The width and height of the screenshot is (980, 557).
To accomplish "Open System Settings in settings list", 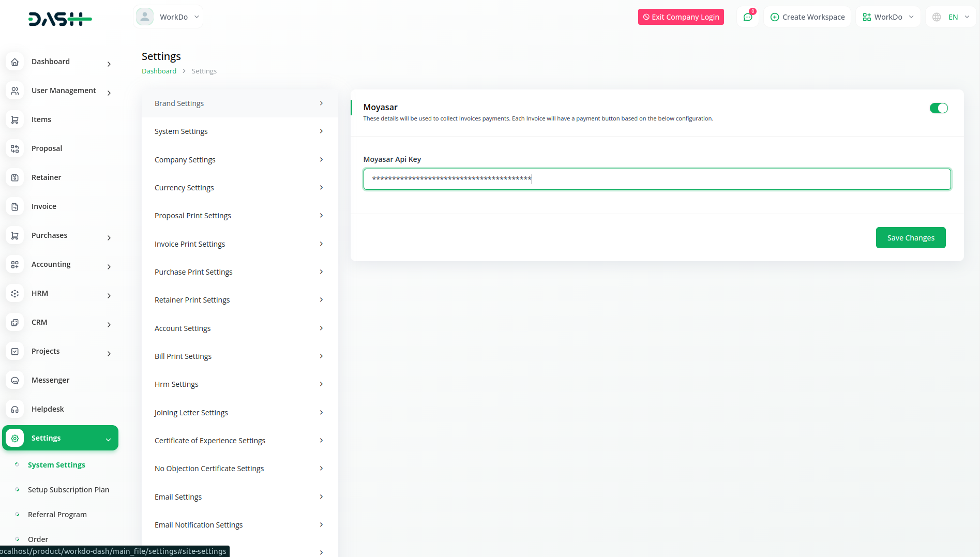I will point(239,131).
